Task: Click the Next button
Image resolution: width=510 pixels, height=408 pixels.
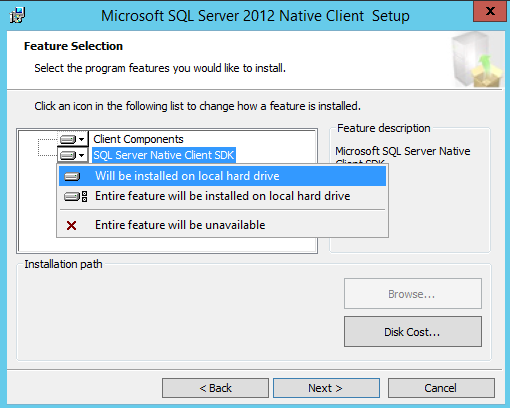Action: click(326, 388)
